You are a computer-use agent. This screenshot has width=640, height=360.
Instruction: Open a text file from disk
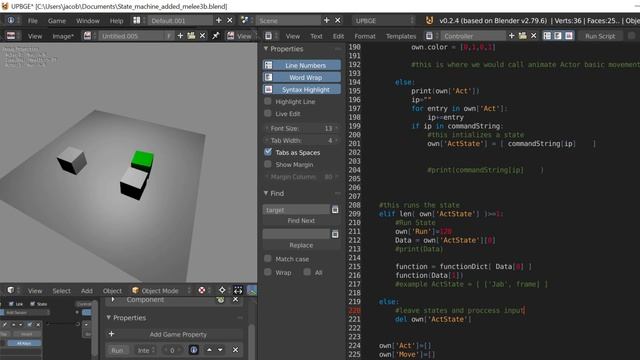(x=522, y=36)
